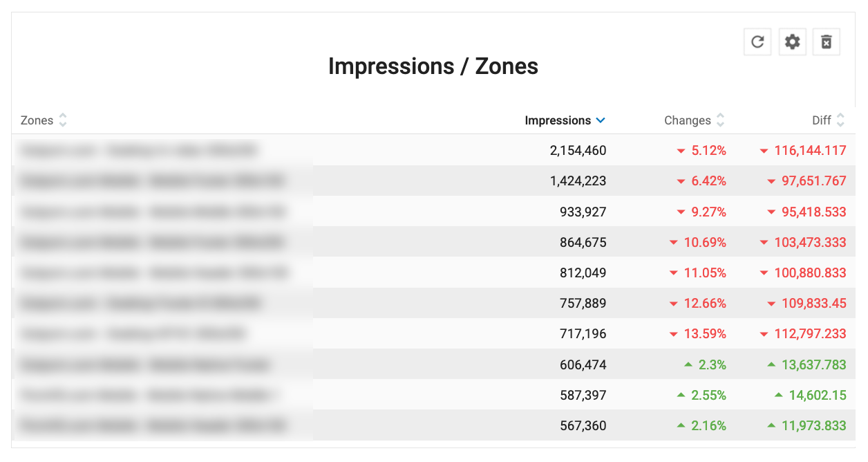Click the Impressions / Zones widget title

433,66
